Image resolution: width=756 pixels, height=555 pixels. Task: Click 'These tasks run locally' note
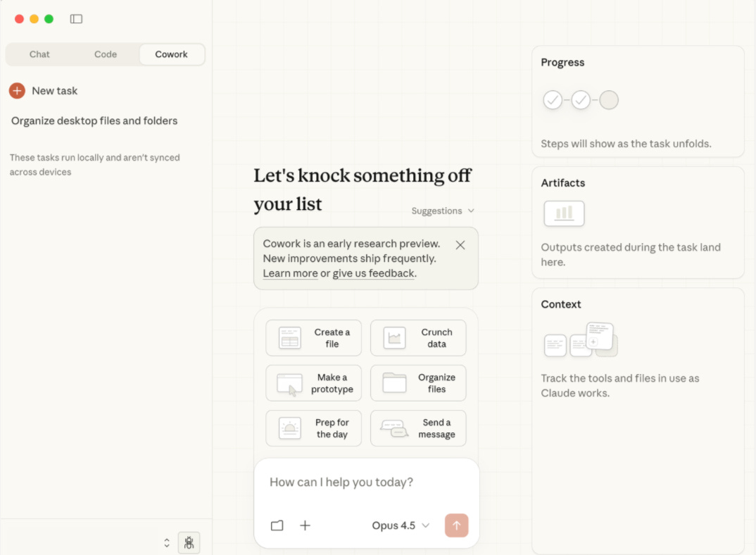click(94, 165)
